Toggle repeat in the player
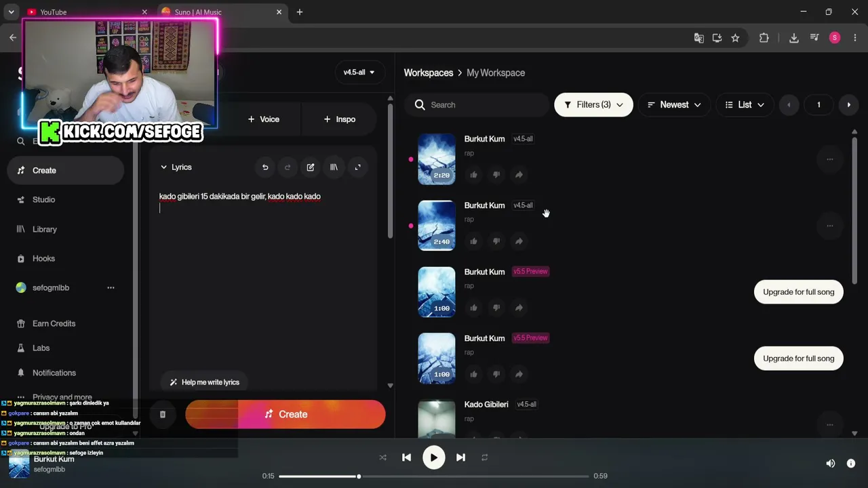 pos(485,457)
